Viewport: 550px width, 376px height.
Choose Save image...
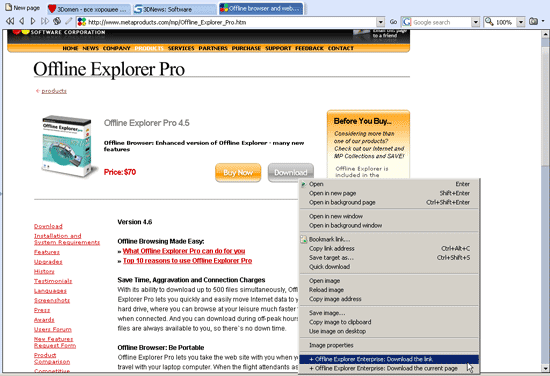coord(389,313)
